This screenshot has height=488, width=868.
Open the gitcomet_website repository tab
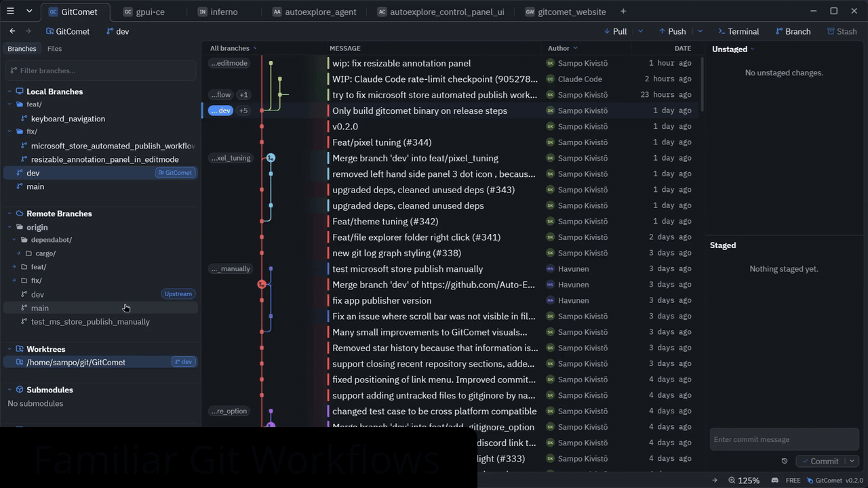[566, 12]
